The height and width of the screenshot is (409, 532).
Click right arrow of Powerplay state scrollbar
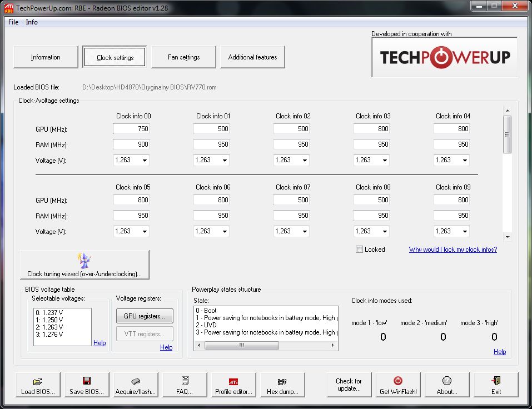[x=333, y=345]
